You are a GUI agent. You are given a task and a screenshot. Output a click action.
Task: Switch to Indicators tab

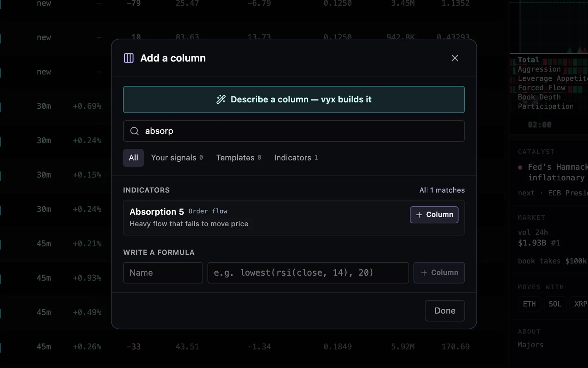click(296, 158)
